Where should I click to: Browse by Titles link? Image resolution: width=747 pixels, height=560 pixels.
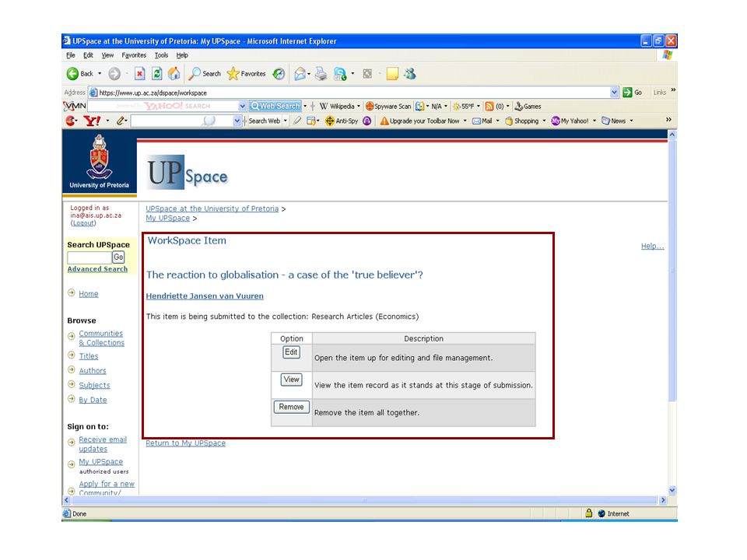tap(89, 356)
